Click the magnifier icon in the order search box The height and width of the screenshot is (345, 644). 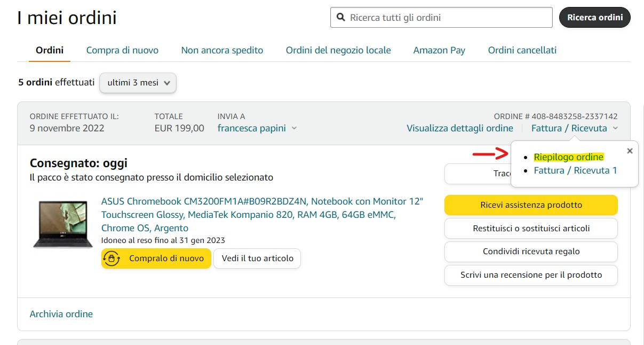point(340,18)
